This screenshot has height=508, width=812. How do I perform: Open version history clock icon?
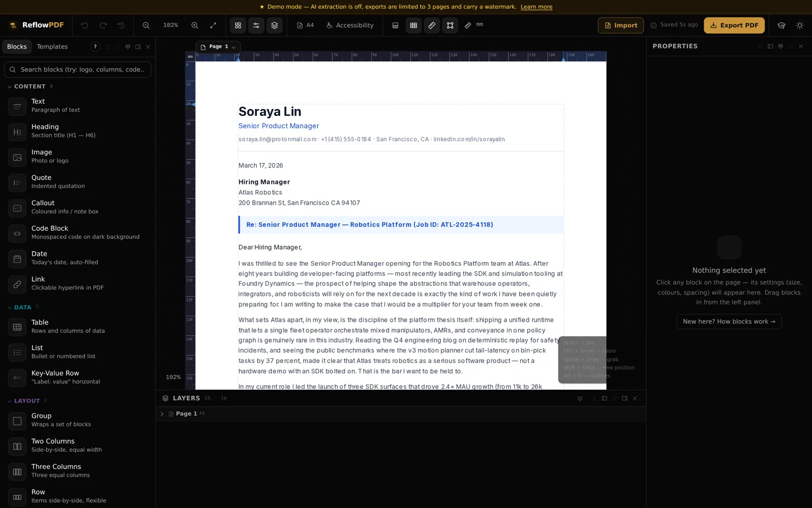pyautogui.click(x=121, y=26)
